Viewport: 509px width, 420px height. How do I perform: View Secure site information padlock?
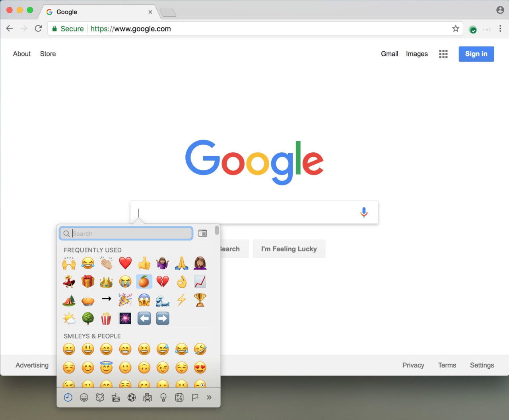(x=55, y=29)
